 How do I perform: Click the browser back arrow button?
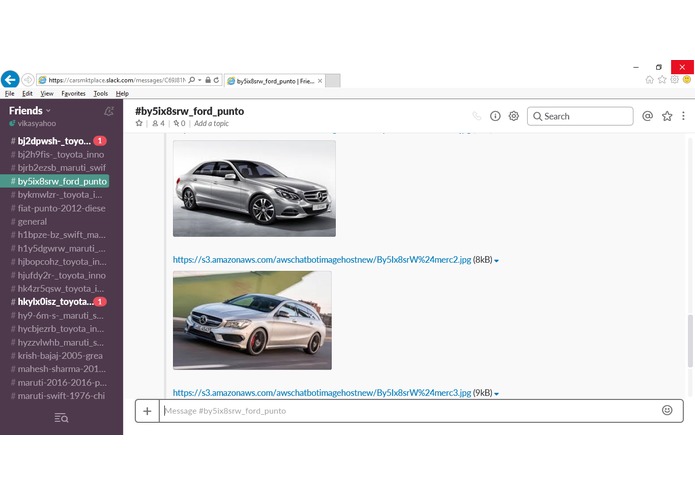coord(10,80)
